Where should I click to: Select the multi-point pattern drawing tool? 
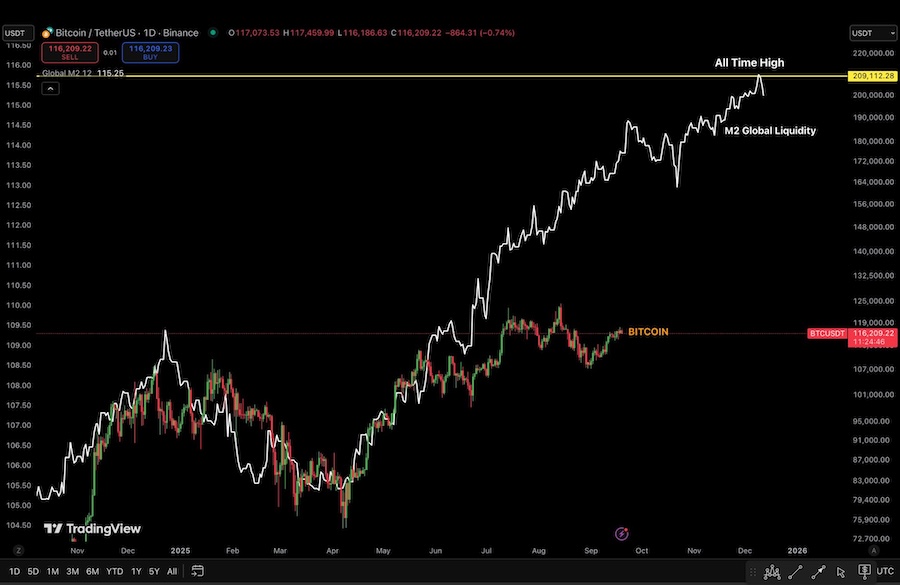(772, 572)
